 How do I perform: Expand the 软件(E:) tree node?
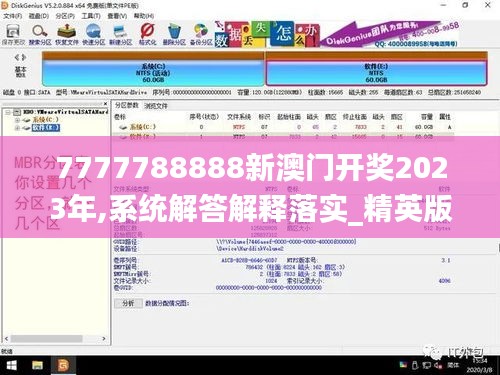click(17, 128)
